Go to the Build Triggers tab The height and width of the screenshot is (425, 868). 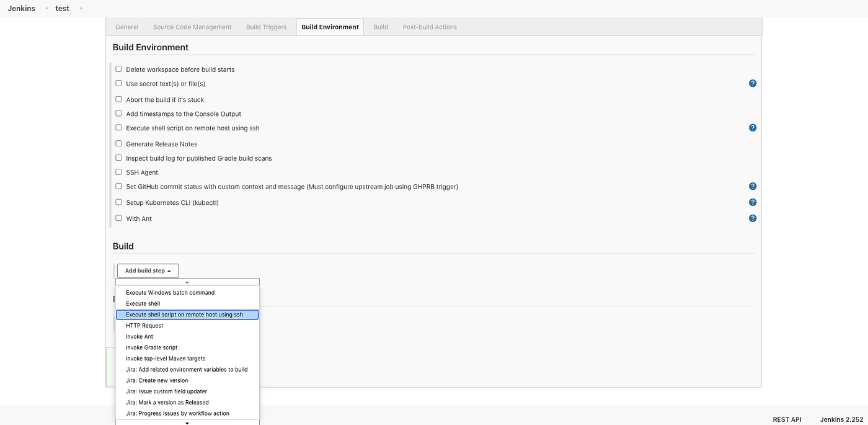click(266, 27)
